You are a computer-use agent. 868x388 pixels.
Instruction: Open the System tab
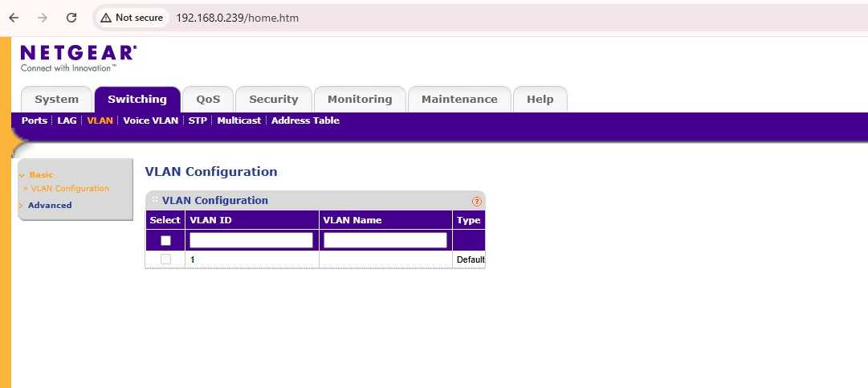click(x=56, y=100)
